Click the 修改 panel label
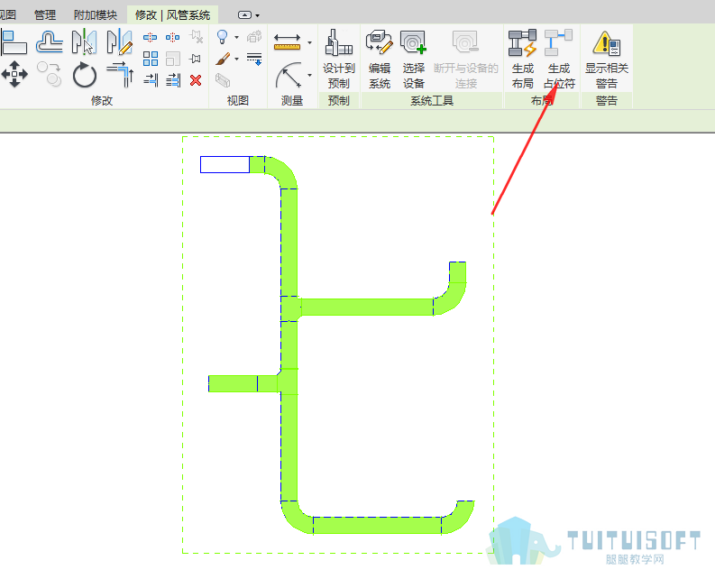This screenshot has width=715, height=588. pos(102,100)
